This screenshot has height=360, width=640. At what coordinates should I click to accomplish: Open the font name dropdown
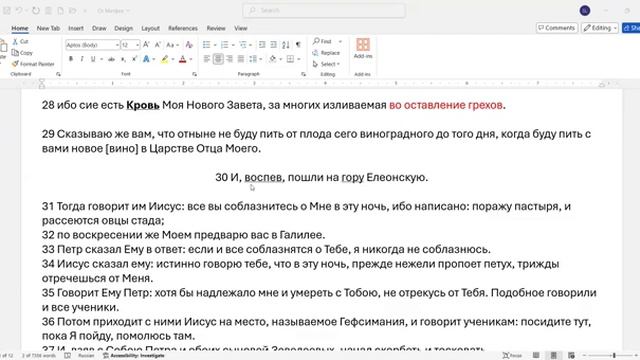click(117, 45)
